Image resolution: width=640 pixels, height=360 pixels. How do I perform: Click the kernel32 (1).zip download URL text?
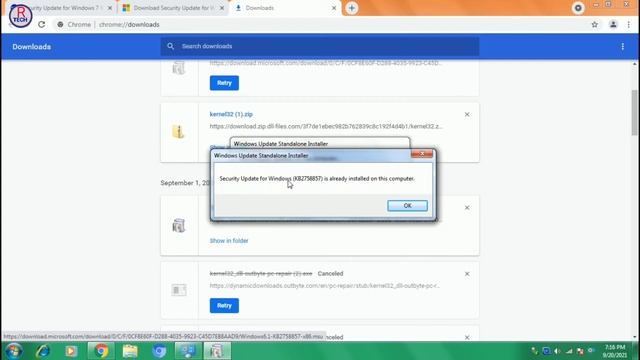pos(326,127)
